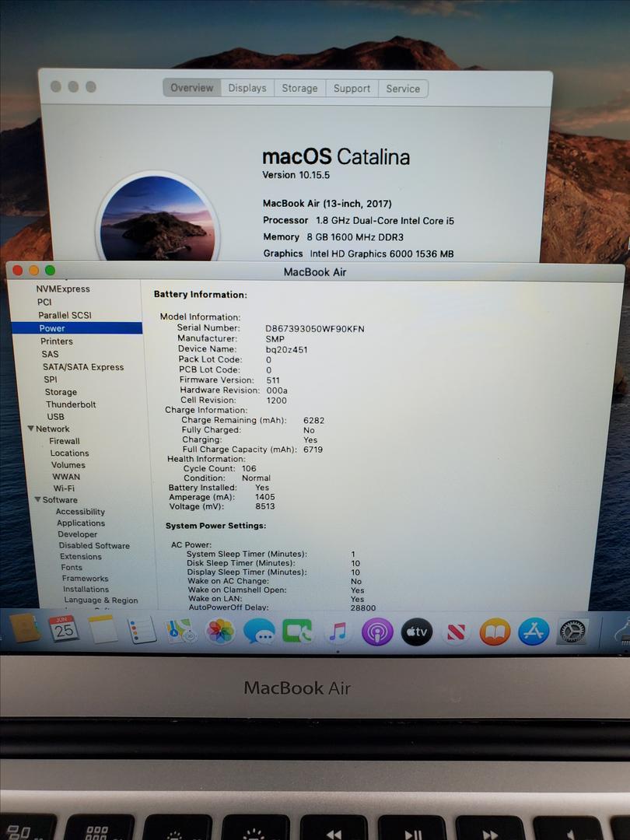Click the Amperage value 1405

point(264,497)
